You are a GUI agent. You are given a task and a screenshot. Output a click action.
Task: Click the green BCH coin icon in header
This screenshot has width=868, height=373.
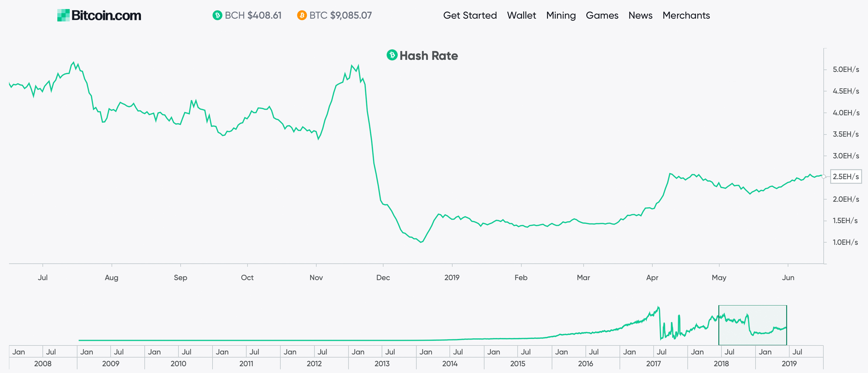[217, 15]
